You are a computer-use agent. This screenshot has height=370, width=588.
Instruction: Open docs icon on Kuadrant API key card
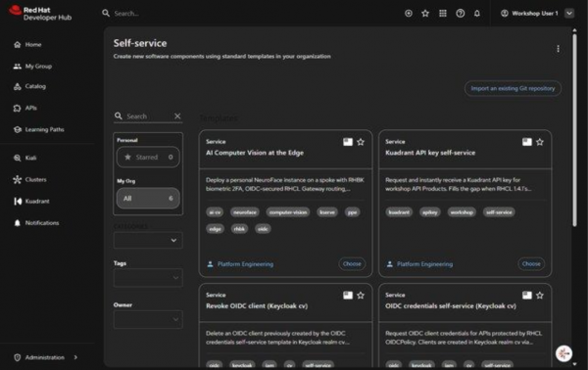point(527,142)
